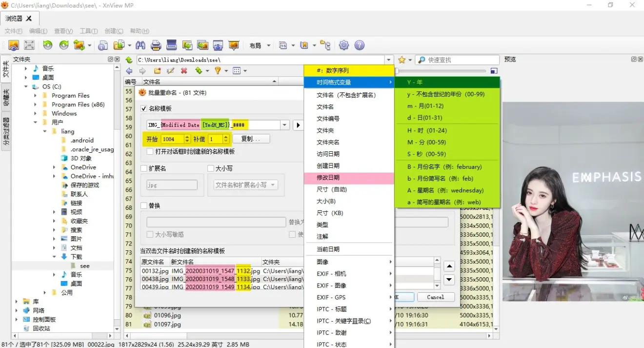Create a new folder via toolbar icon
Image resolution: width=644 pixels, height=348 pixels.
(157, 71)
